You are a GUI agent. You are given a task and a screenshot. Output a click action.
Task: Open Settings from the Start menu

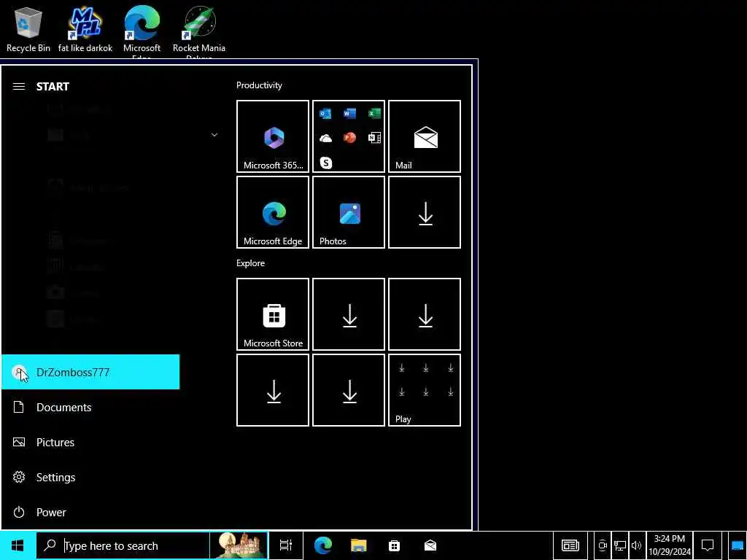[x=90, y=477]
